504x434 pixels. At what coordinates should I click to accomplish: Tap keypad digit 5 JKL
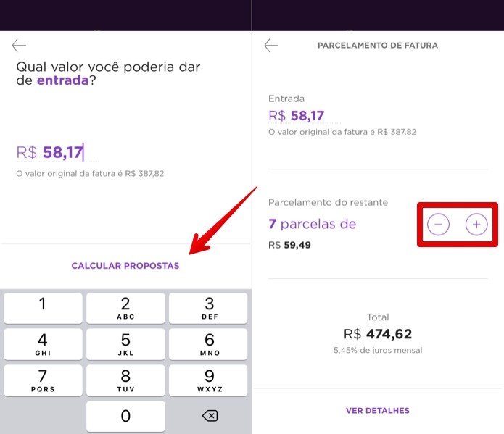click(x=125, y=344)
